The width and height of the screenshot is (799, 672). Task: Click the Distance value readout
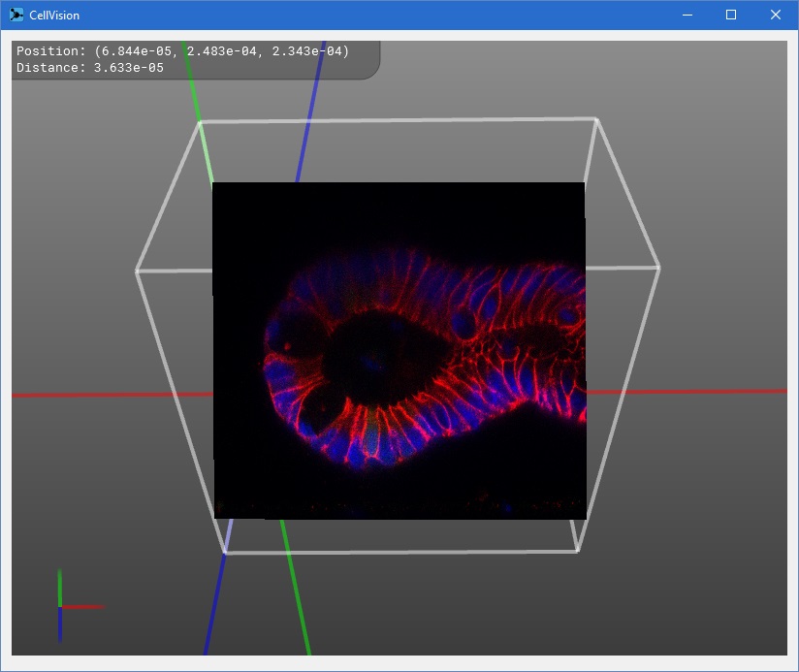pos(89,68)
